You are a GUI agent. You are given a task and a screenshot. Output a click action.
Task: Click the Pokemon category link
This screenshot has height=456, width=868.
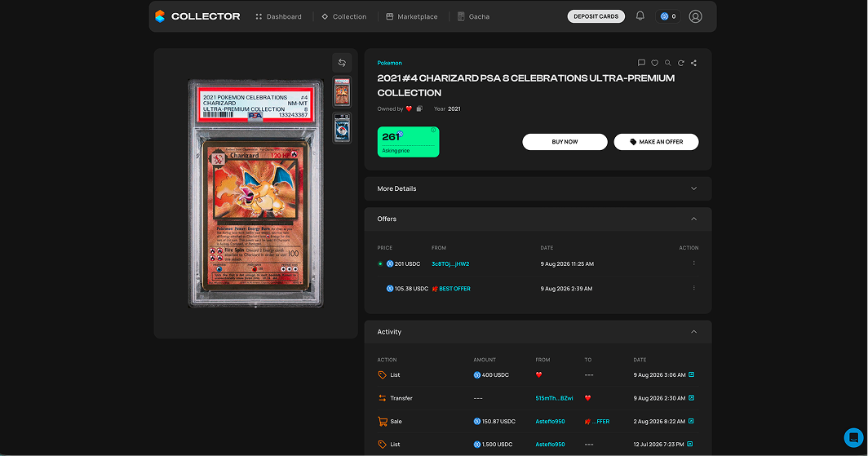[390, 63]
